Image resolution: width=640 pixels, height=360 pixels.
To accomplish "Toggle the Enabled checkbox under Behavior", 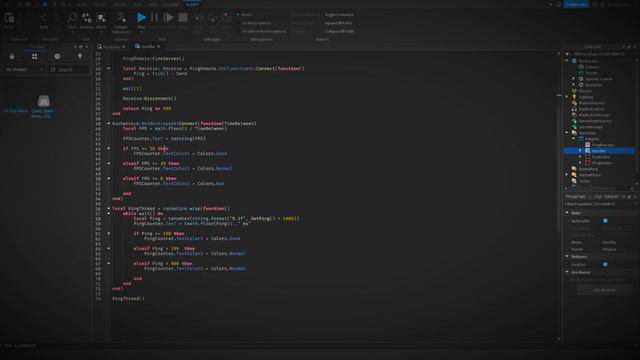I will tap(605, 264).
